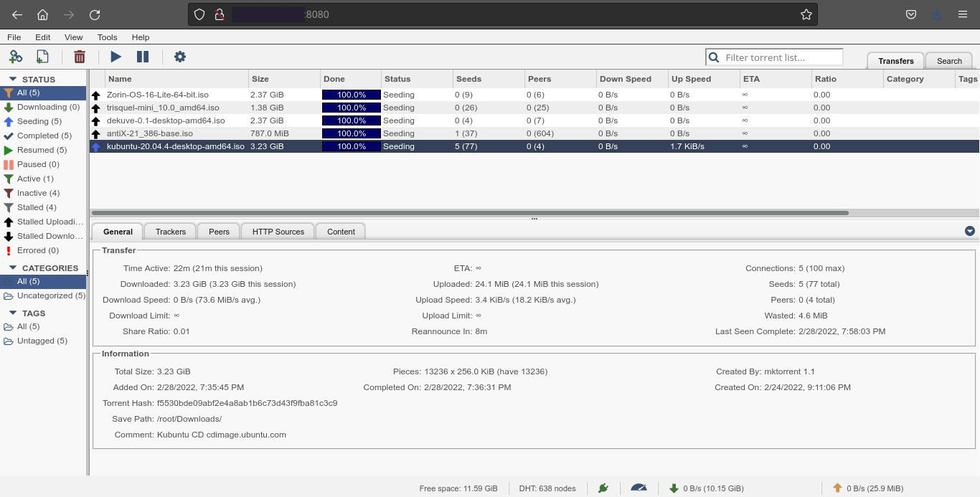Open the browser hamburger application menu

tap(963, 14)
